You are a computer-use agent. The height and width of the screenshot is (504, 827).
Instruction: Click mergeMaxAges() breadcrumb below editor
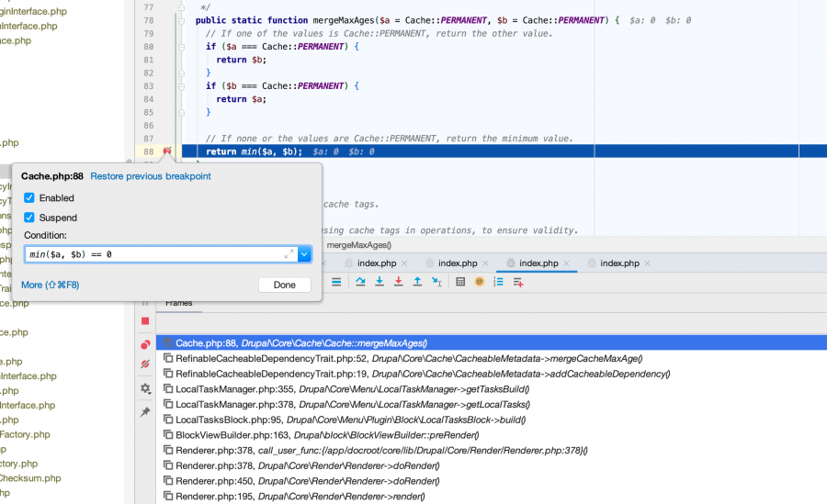coord(358,245)
